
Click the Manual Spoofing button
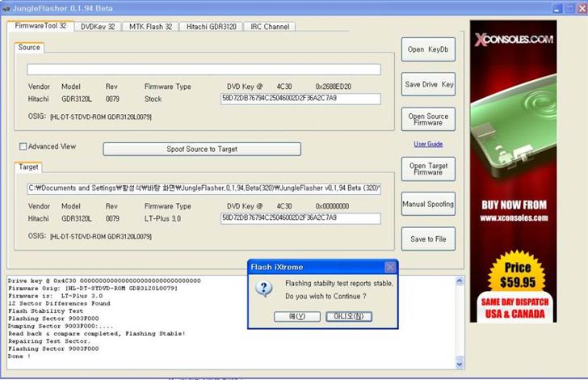[x=428, y=204]
